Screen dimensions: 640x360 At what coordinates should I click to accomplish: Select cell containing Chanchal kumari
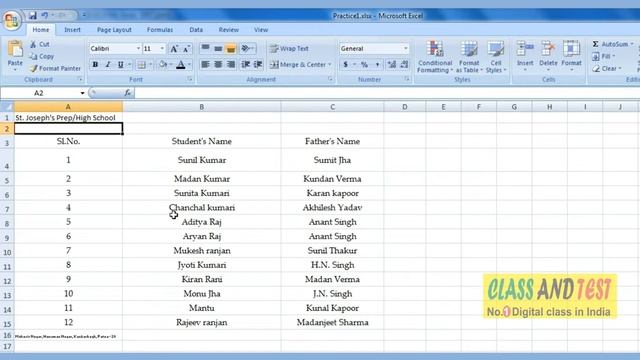202,207
